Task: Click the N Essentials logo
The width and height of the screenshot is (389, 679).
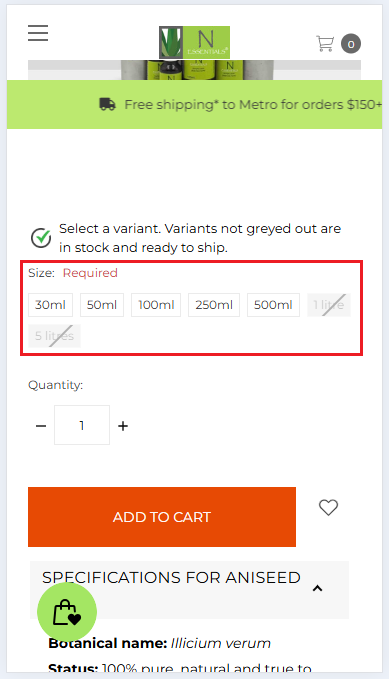Action: click(194, 42)
